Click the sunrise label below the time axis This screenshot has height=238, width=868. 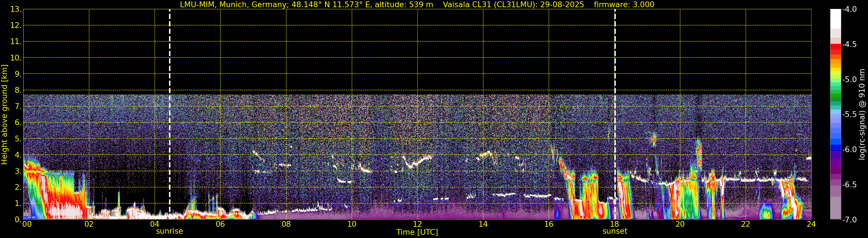pyautogui.click(x=170, y=231)
